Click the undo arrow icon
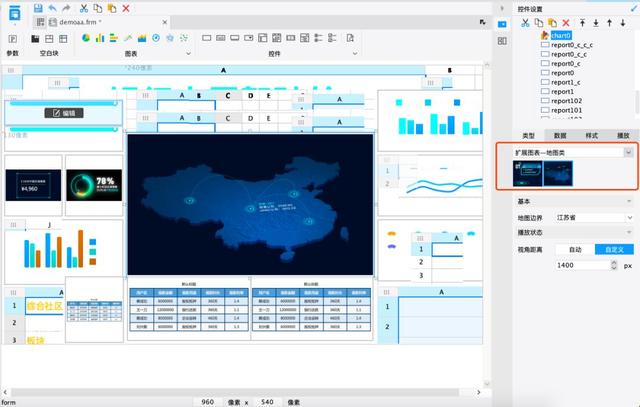The width and height of the screenshot is (640, 407). point(52,7)
